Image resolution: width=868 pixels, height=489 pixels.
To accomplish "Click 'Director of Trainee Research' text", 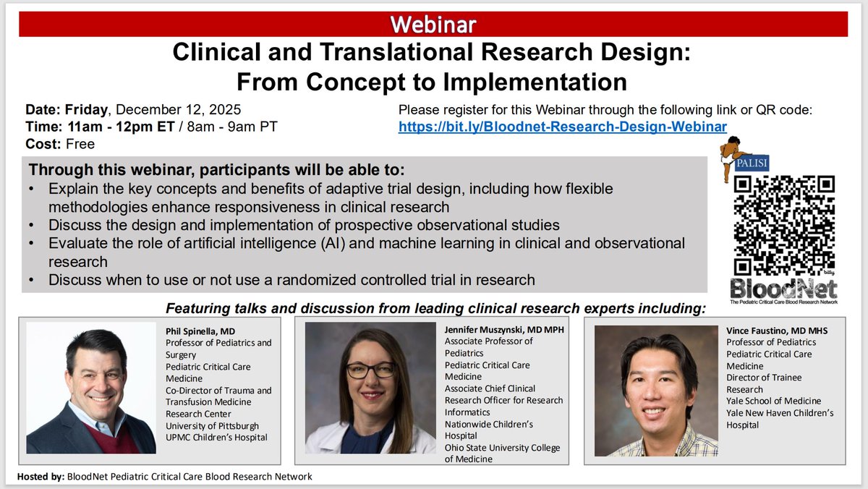I will (765, 383).
